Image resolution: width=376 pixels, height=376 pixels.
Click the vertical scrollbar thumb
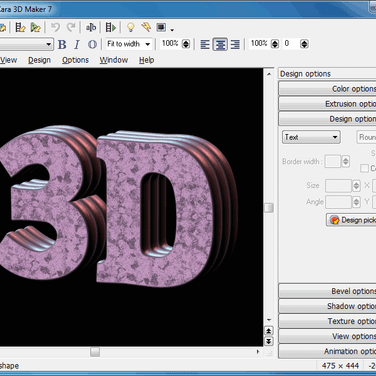click(x=269, y=208)
